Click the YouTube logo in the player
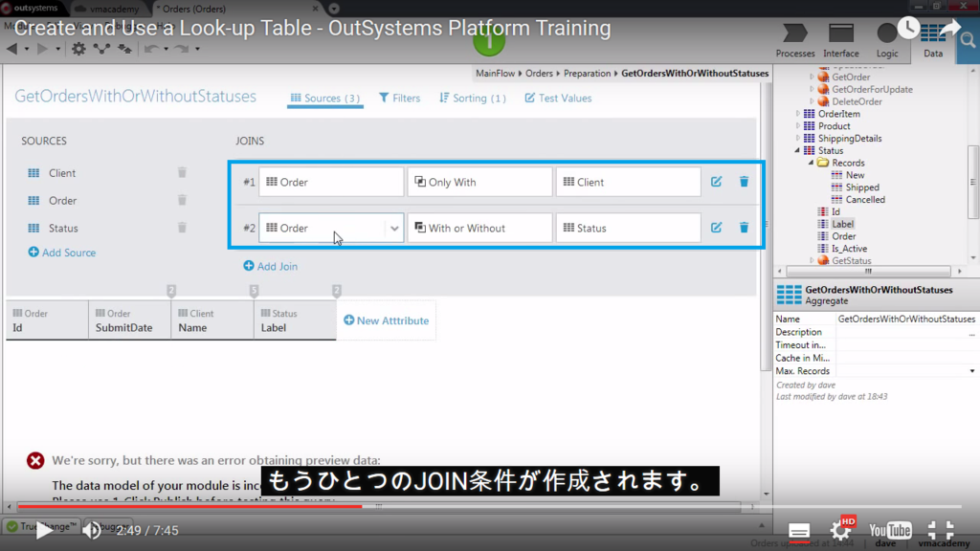The height and width of the screenshot is (551, 980). (890, 529)
